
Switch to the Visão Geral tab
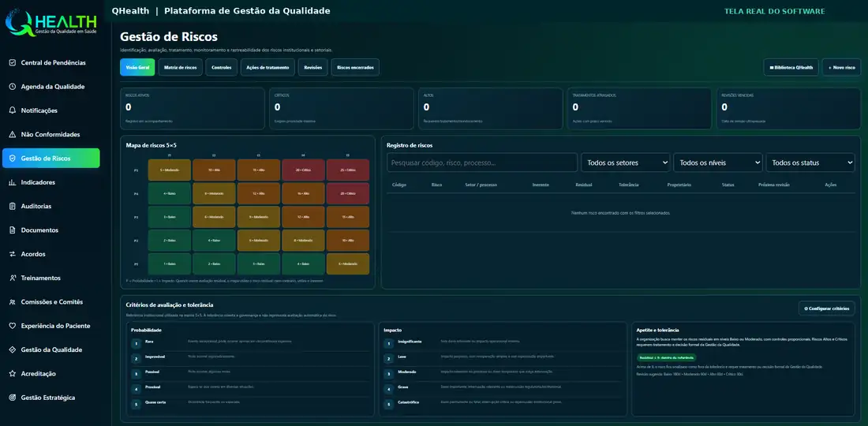(x=137, y=68)
